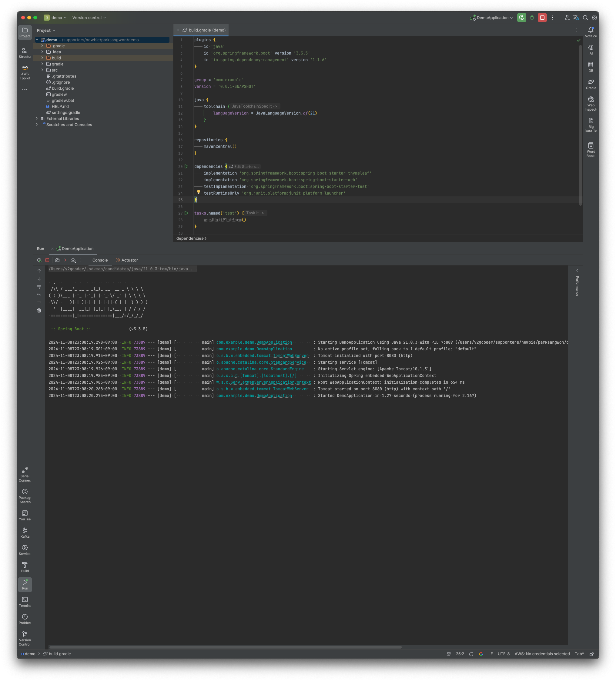Open the Gradle tool window

click(x=590, y=84)
